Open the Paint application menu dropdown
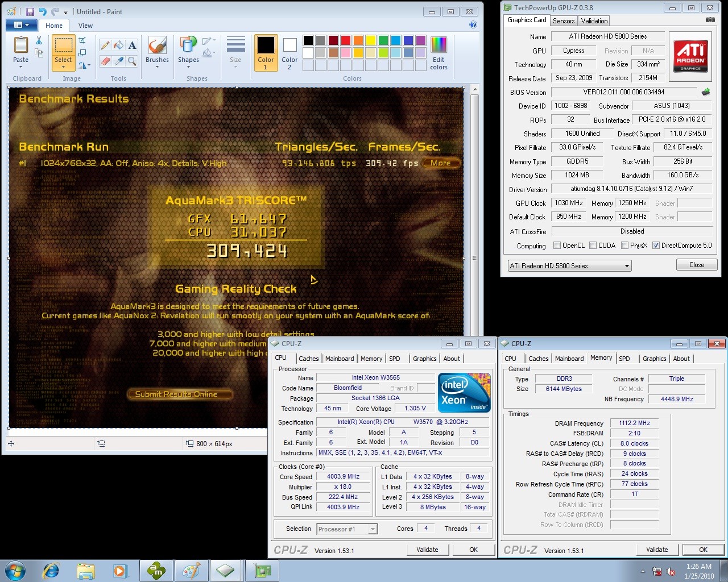Screen dimensions: 728x582 pyautogui.click(x=21, y=25)
